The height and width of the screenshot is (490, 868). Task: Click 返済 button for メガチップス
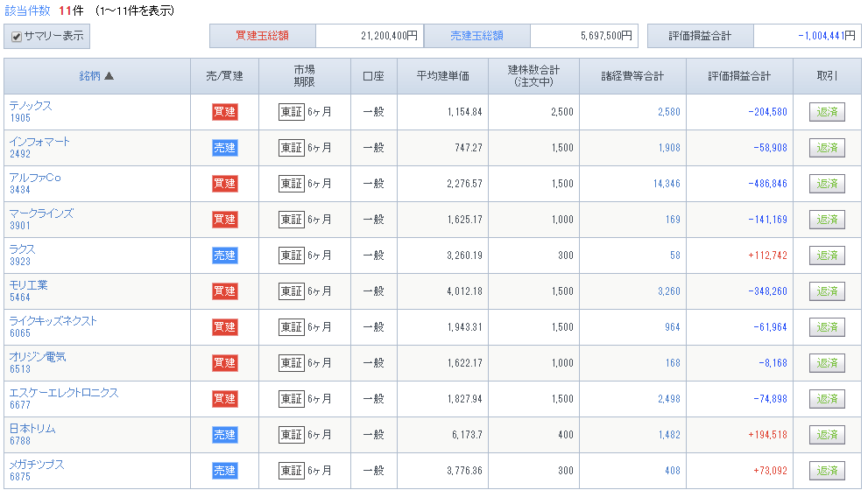click(827, 471)
